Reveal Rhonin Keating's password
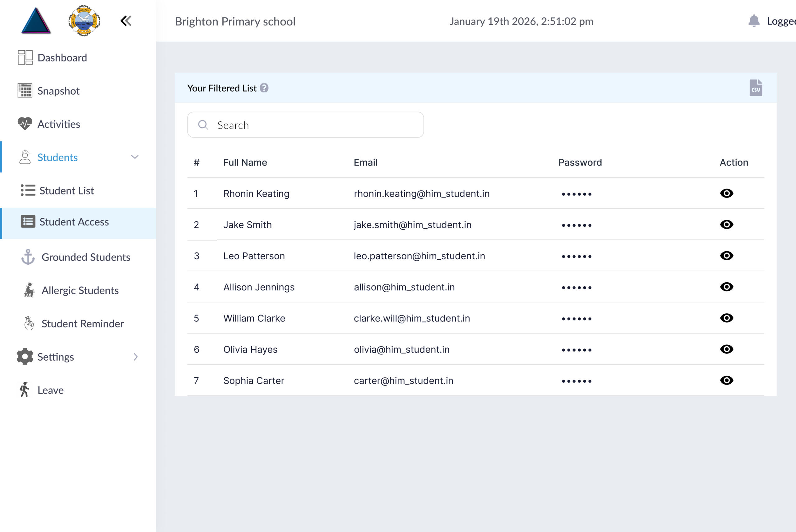The image size is (796, 532). point(726,193)
